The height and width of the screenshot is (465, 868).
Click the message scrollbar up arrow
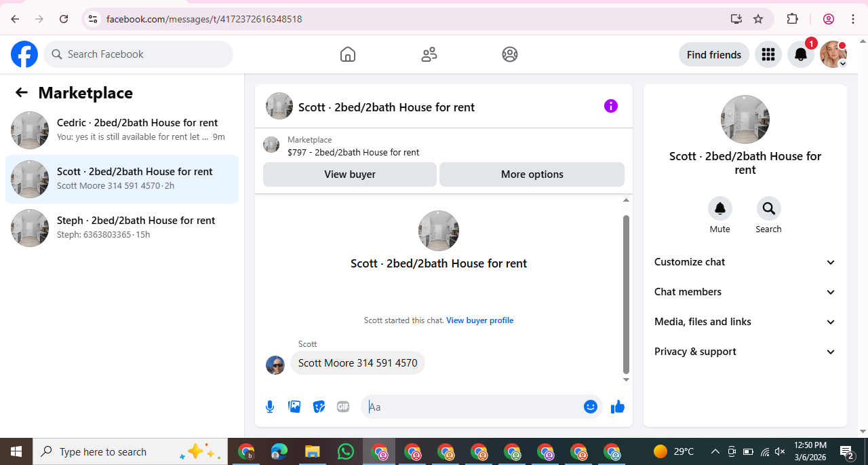626,200
